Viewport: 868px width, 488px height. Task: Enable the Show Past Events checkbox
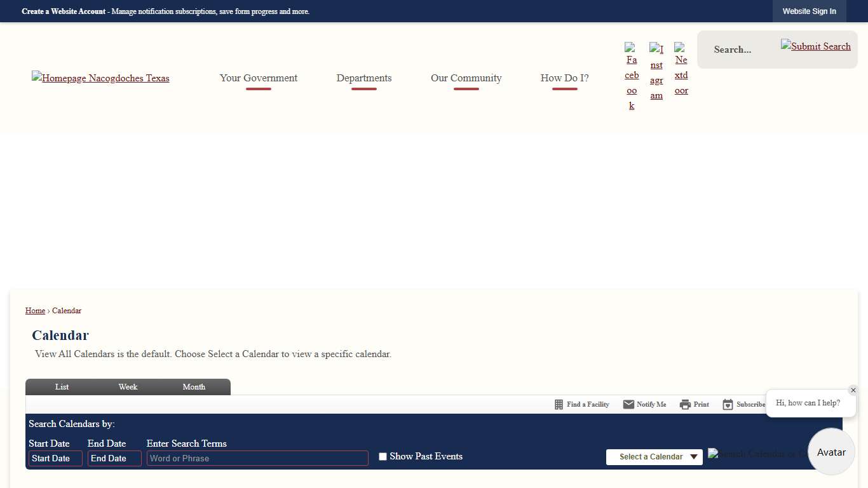click(383, 457)
